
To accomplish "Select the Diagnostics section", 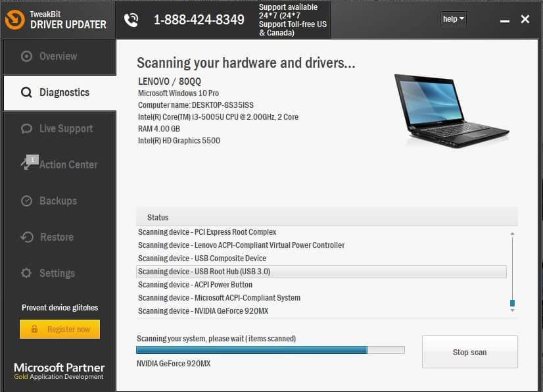I will [x=60, y=93].
